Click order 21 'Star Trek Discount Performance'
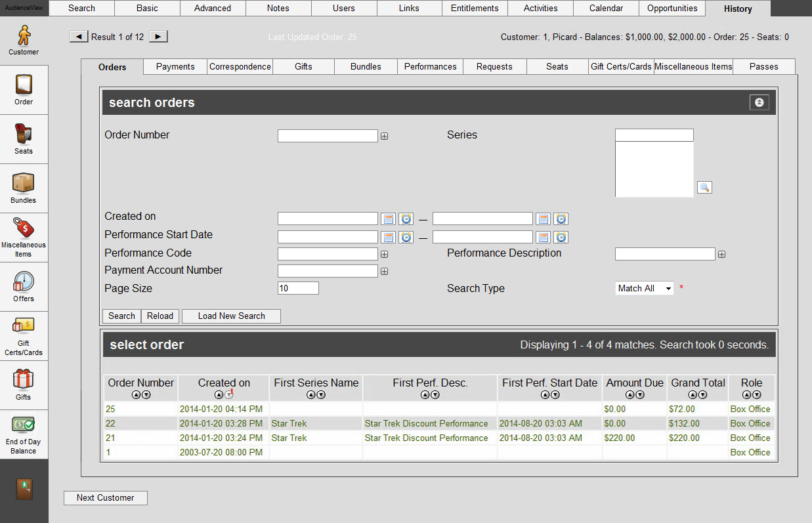 coord(427,438)
